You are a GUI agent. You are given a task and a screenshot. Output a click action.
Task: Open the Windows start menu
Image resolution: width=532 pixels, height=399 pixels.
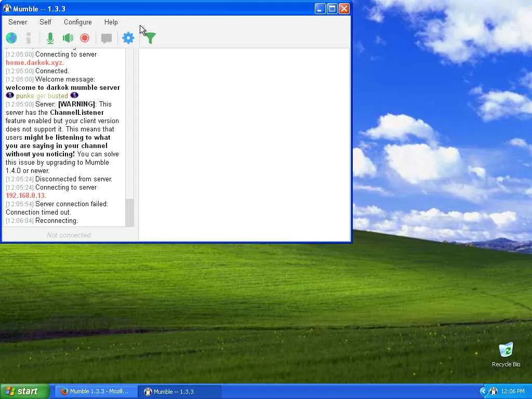coord(25,392)
